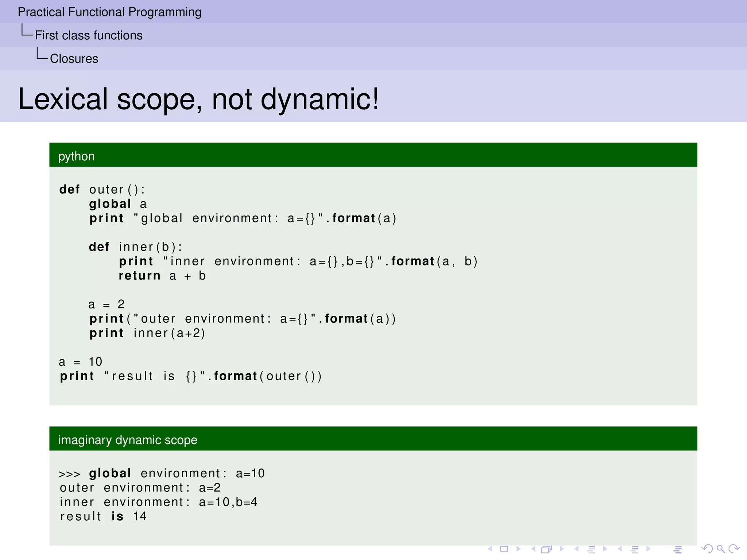Go to previous frame arrow before frame icon

click(533, 549)
